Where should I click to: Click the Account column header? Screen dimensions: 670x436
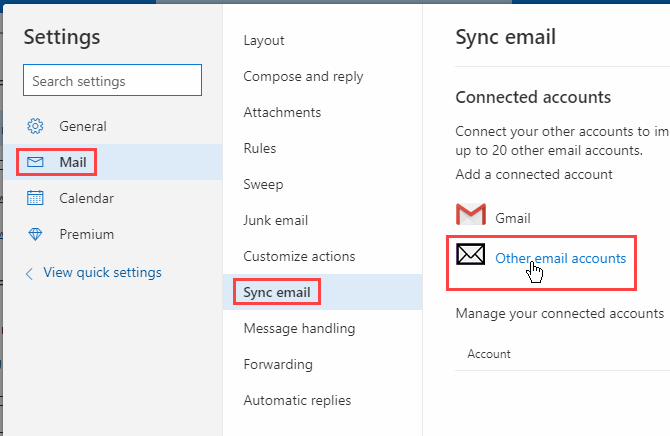click(489, 354)
